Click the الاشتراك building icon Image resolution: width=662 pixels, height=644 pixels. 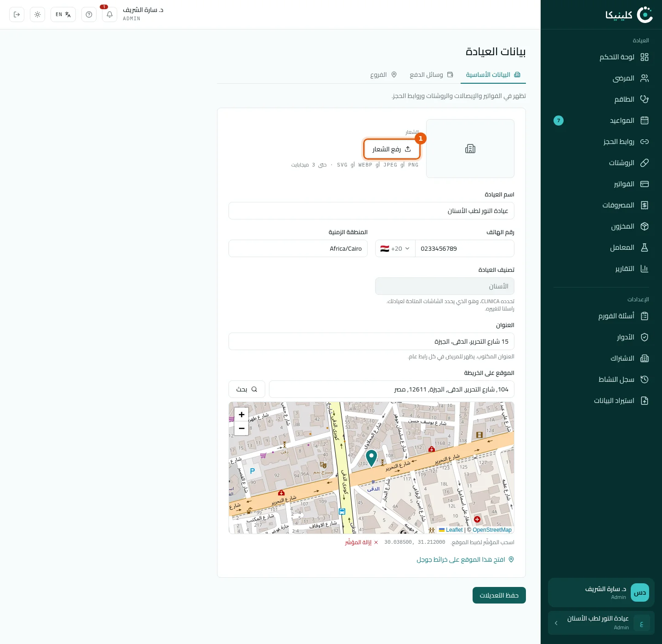pyautogui.click(x=645, y=358)
